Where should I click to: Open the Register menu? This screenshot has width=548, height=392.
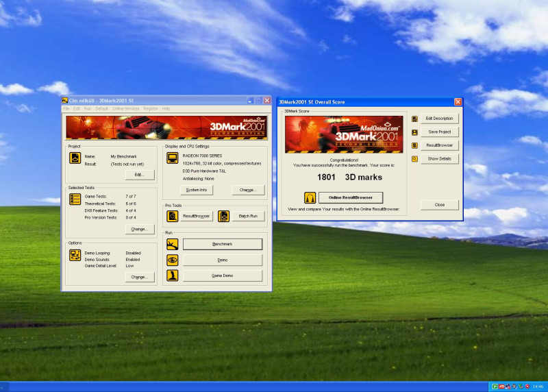coord(151,109)
